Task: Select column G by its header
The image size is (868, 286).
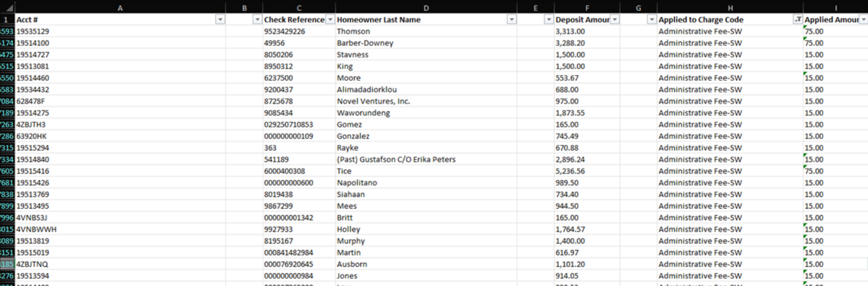Action: pyautogui.click(x=638, y=8)
